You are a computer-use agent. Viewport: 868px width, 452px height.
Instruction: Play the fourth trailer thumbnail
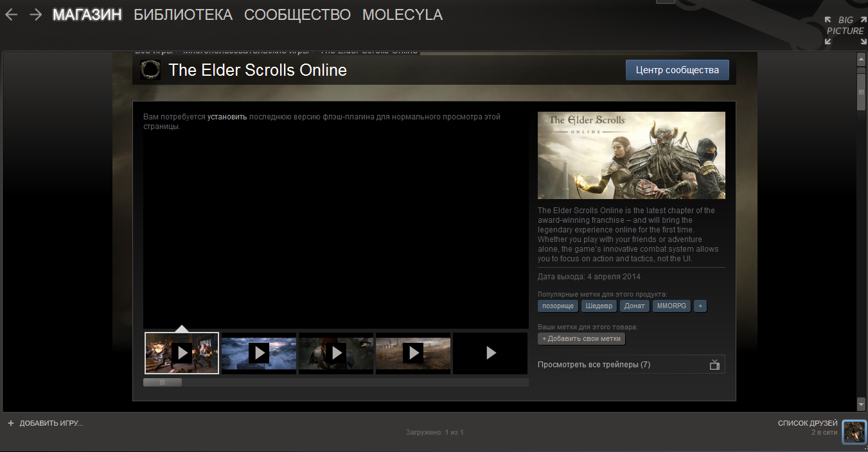[413, 352]
